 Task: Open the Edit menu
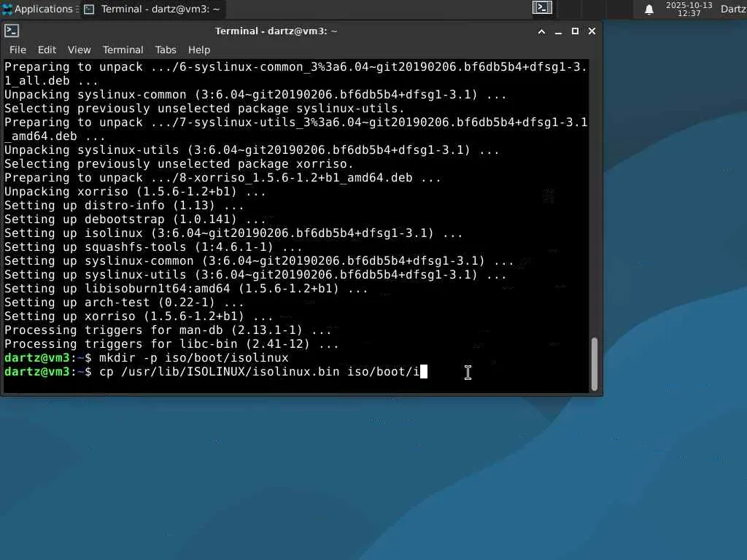[47, 50]
